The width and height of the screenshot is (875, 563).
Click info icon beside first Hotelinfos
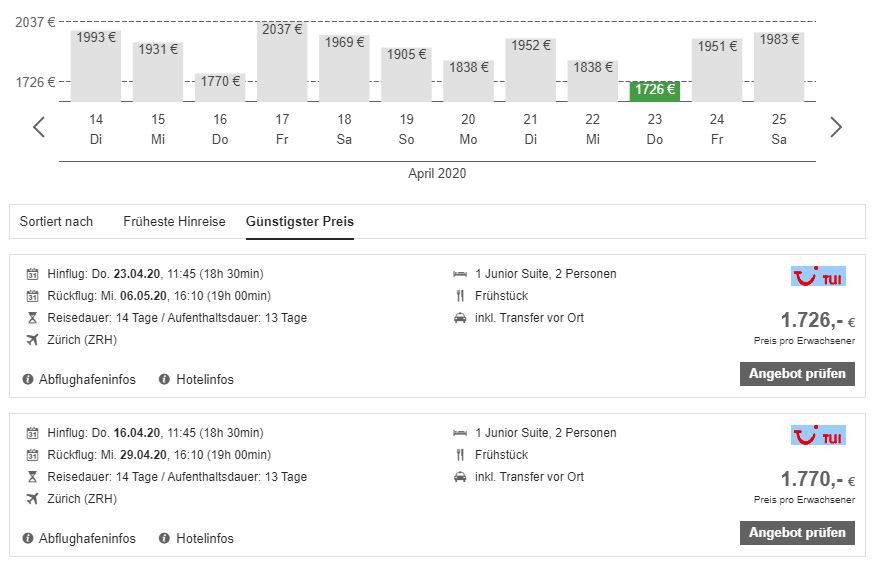pyautogui.click(x=164, y=379)
